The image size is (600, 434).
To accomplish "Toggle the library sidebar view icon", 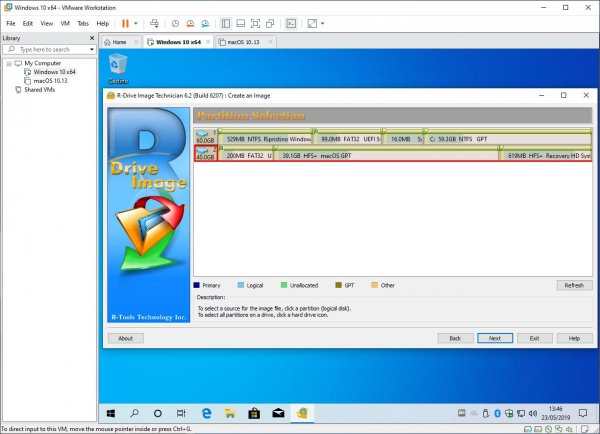I will coord(226,24).
